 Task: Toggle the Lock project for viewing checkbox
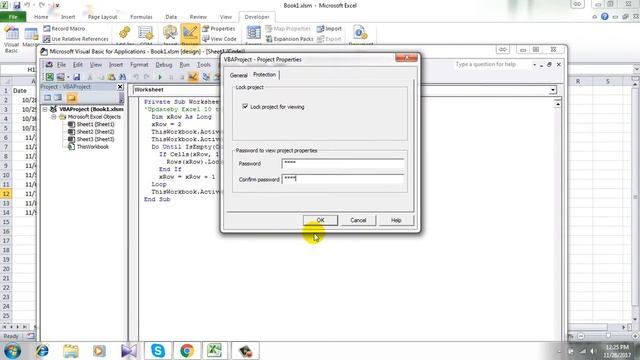click(x=245, y=107)
